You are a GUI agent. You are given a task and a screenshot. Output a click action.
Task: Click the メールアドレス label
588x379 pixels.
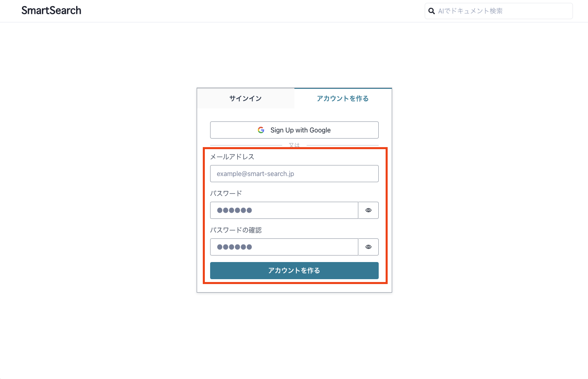coord(232,156)
